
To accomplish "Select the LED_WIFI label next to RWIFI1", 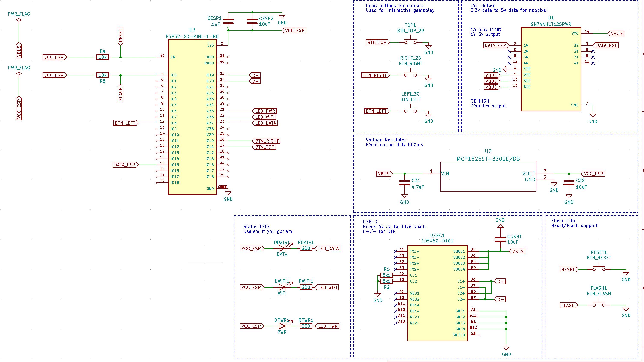I will click(327, 287).
